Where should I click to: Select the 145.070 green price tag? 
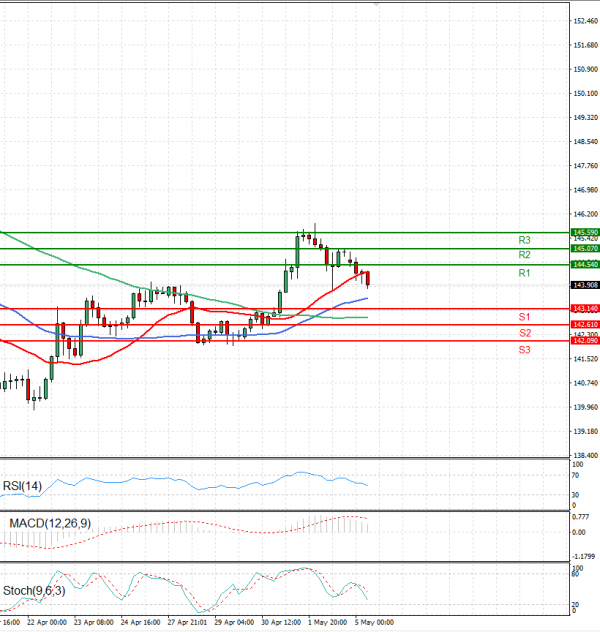click(584, 248)
